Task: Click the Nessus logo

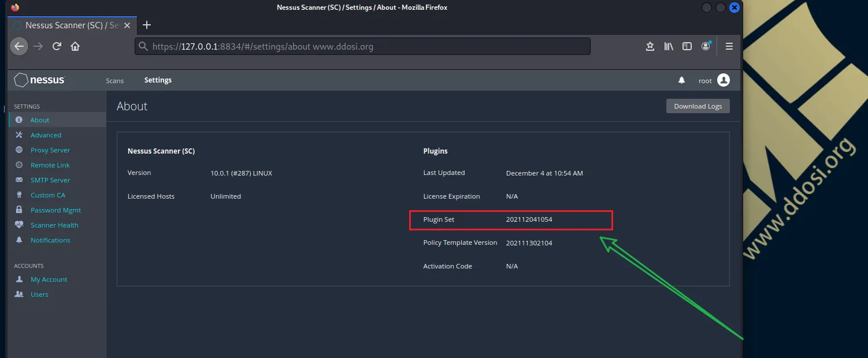Action: click(40, 80)
